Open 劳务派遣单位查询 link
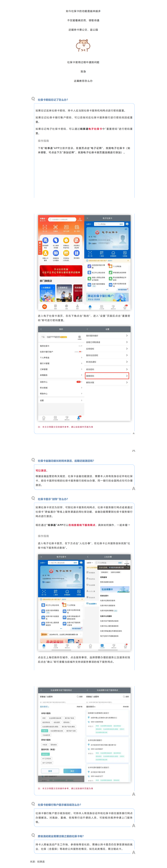 click(x=107, y=582)
